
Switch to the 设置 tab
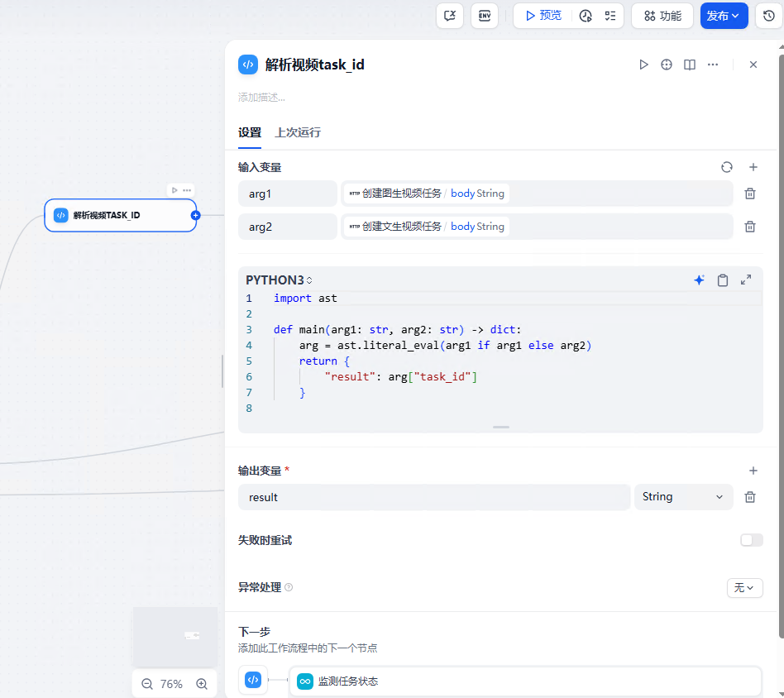250,132
